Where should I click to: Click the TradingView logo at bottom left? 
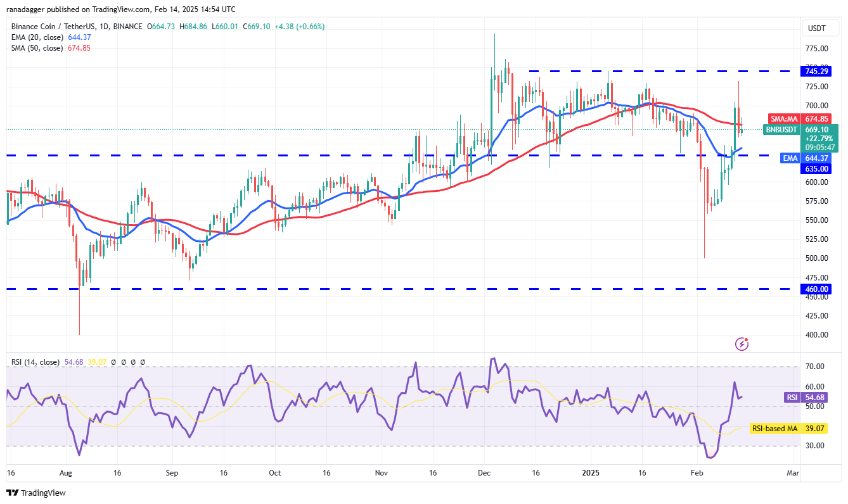pyautogui.click(x=34, y=491)
